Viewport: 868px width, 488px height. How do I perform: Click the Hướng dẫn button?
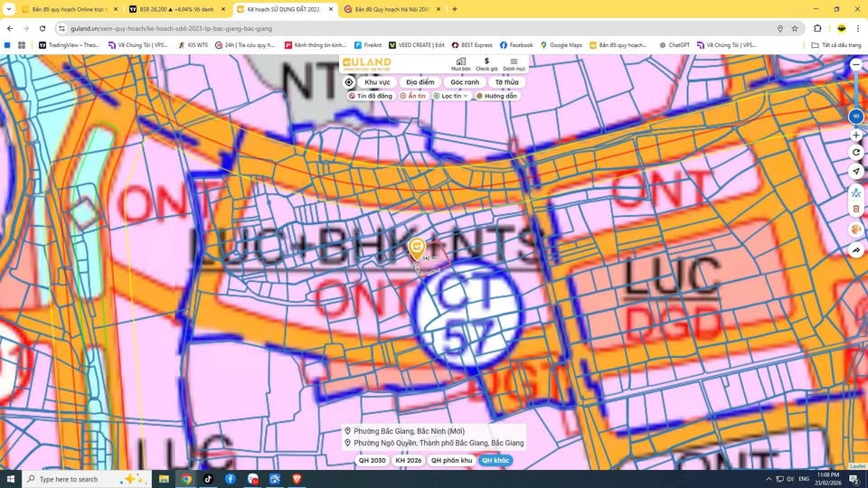(x=497, y=96)
